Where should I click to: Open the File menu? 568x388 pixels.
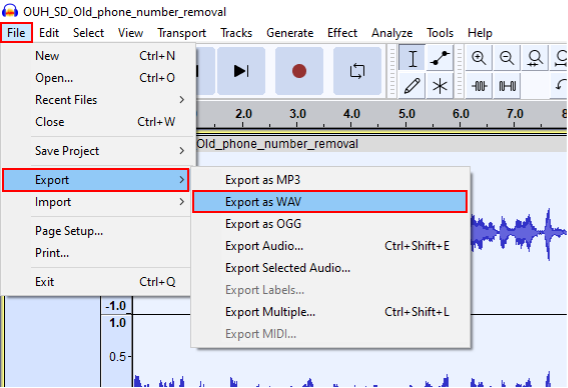coord(16,33)
